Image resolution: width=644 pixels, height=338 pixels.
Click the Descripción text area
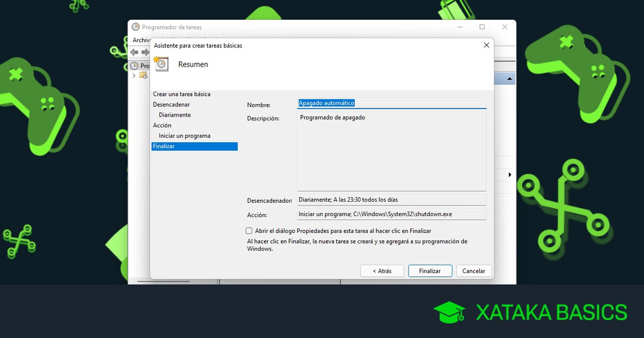click(391, 151)
